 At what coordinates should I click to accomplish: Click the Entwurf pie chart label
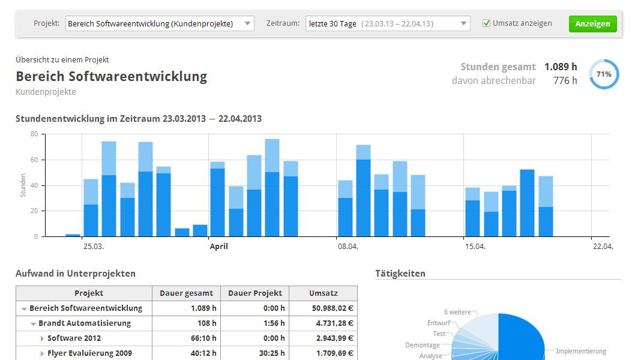pyautogui.click(x=439, y=323)
